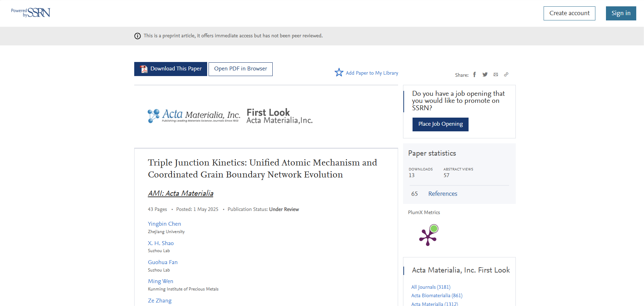Click Place Job Opening button
644x306 pixels.
point(440,124)
